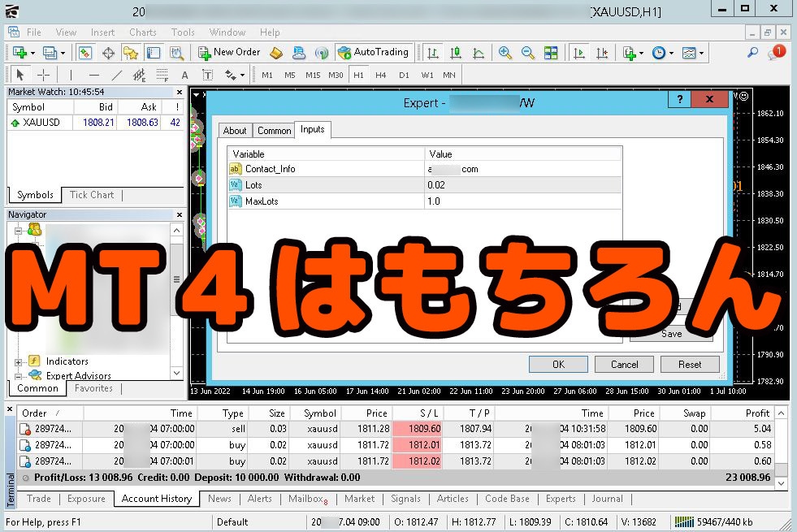Image resolution: width=797 pixels, height=532 pixels.
Task: Switch timeframe to W1
Action: (x=427, y=76)
